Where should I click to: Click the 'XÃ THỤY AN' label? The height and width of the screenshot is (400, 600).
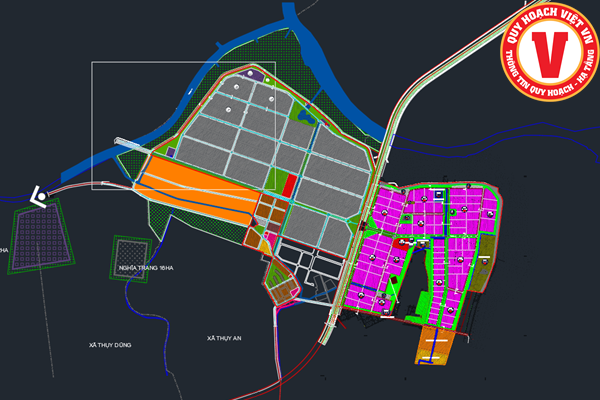224,338
